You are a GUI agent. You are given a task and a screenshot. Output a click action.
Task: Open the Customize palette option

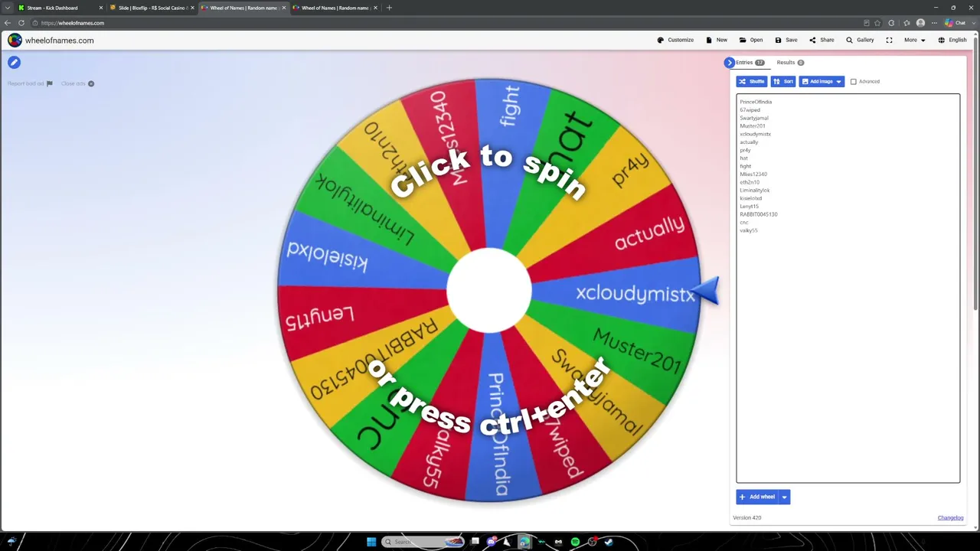675,40
